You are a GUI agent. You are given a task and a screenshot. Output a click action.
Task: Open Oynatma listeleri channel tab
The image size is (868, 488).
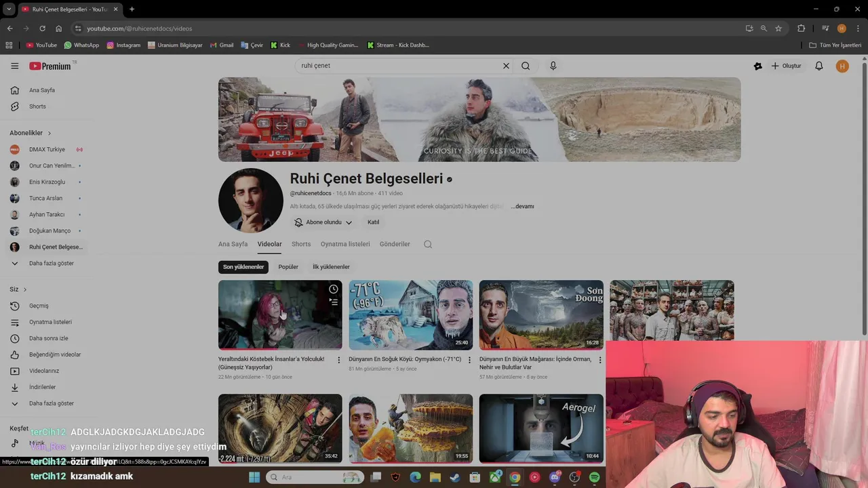click(x=345, y=244)
